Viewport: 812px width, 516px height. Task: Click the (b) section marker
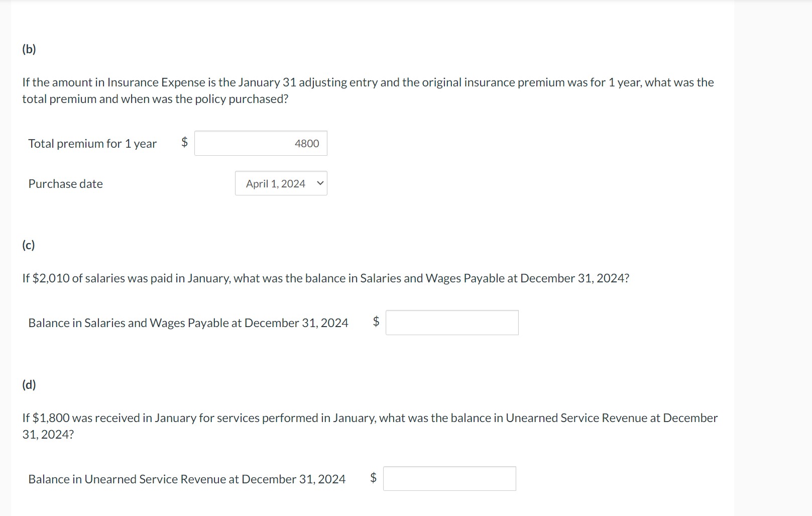[x=29, y=49]
